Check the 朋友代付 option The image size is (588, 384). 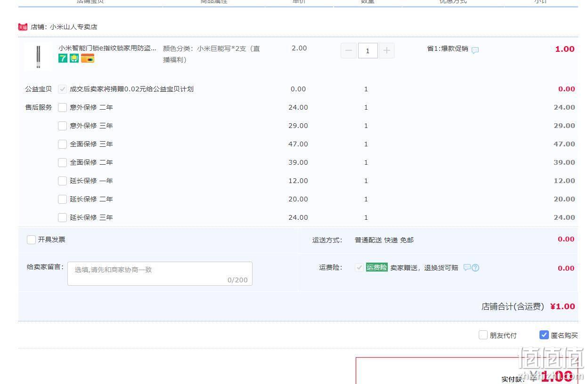pos(483,335)
